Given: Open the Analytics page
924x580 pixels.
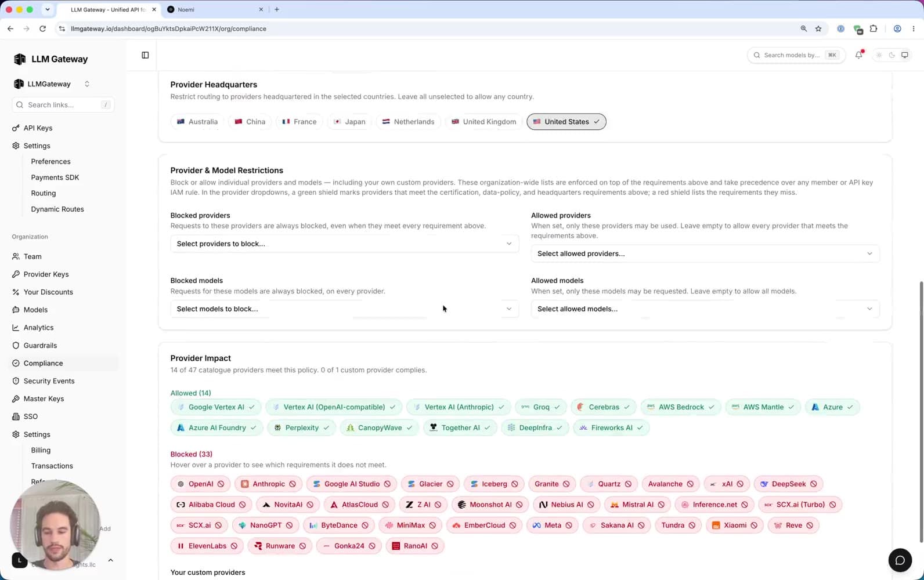Looking at the screenshot, I should [38, 328].
